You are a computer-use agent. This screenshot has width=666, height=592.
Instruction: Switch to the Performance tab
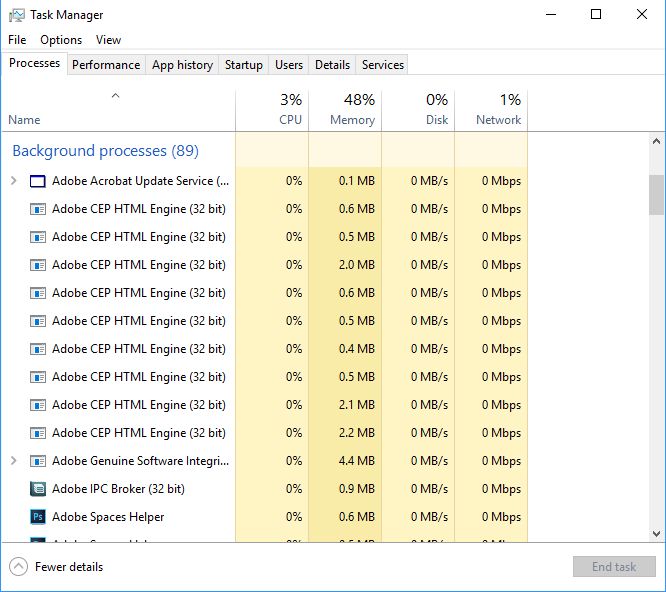106,65
